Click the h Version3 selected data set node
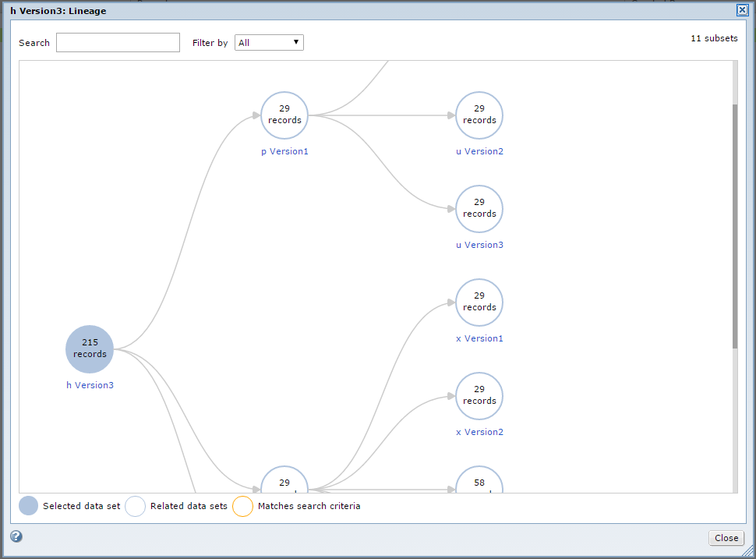The width and height of the screenshot is (756, 559). click(90, 349)
